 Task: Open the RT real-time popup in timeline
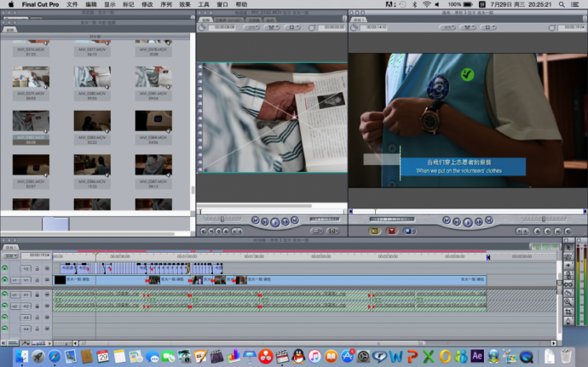point(9,255)
